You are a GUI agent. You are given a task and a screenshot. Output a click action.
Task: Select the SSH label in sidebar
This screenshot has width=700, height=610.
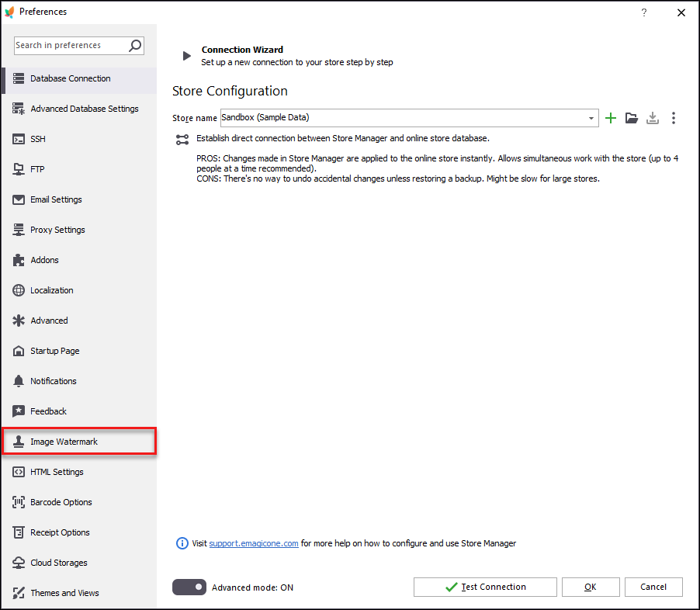(38, 140)
